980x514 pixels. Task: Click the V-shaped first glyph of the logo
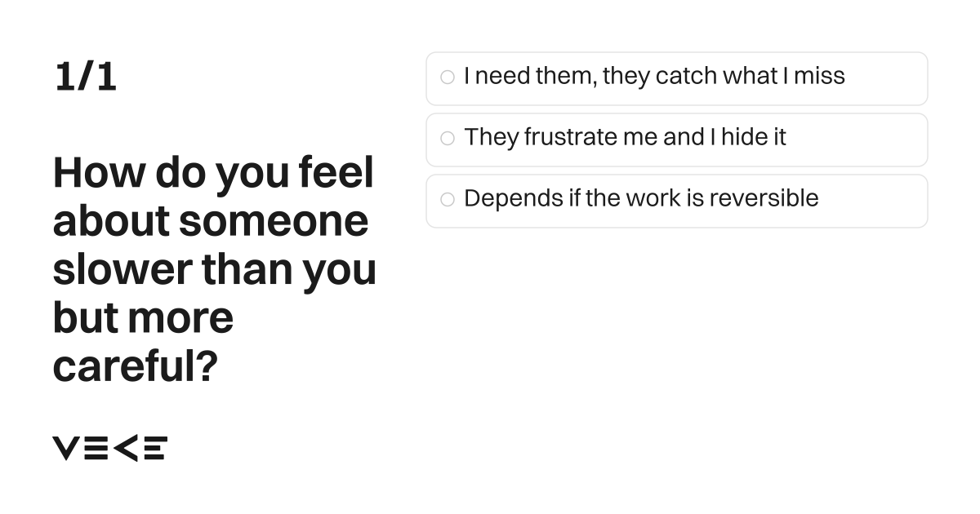66,448
